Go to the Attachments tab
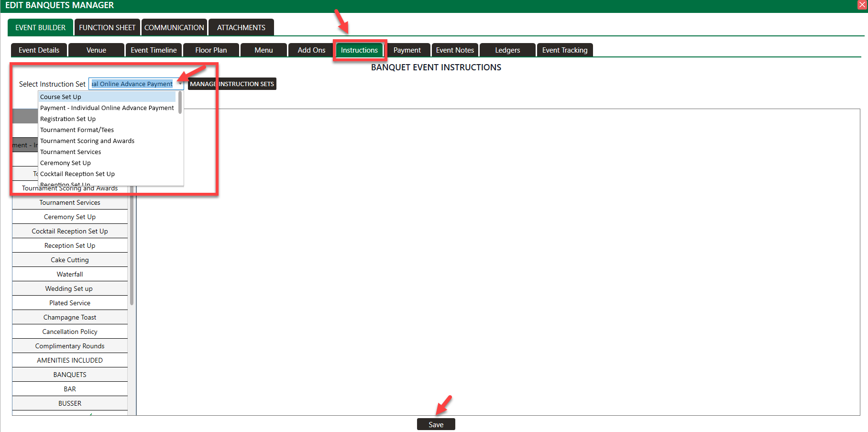This screenshot has width=868, height=432. [241, 28]
